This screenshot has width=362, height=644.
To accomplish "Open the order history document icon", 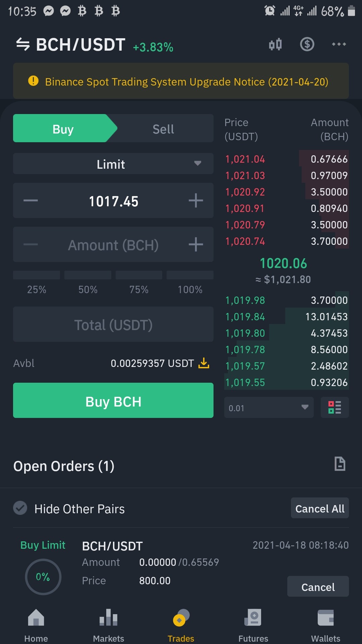I will tap(340, 464).
